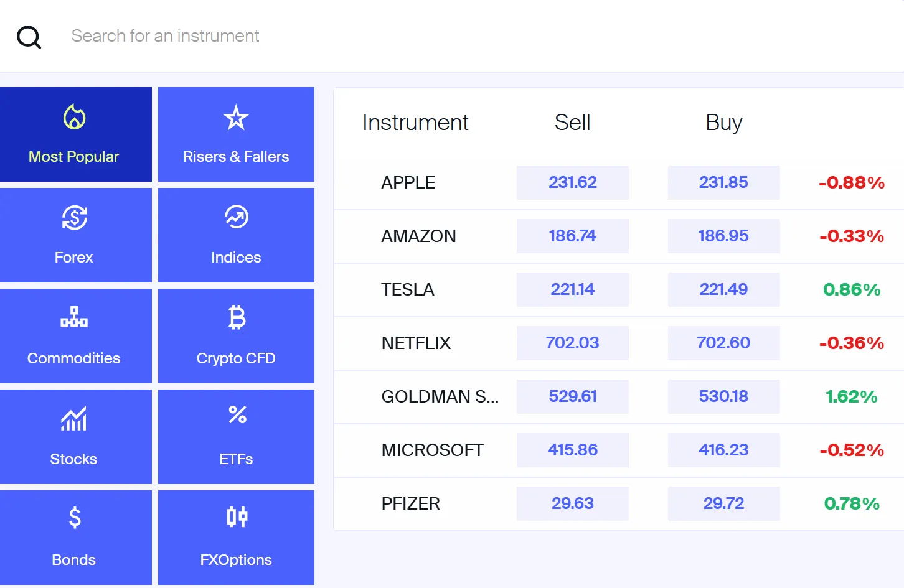904x588 pixels.
Task: Click the bar chart icon on Stocks
Action: [73, 418]
